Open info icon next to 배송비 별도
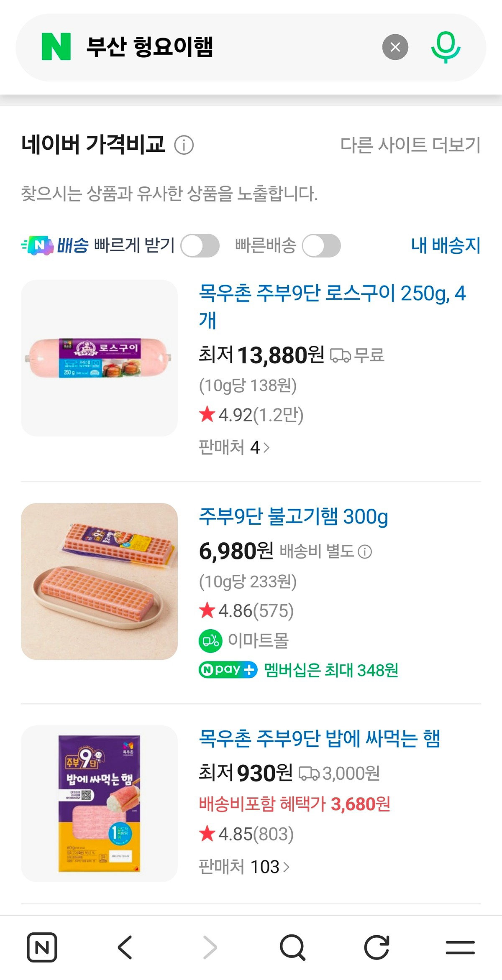This screenshot has width=502, height=980. coord(365,551)
